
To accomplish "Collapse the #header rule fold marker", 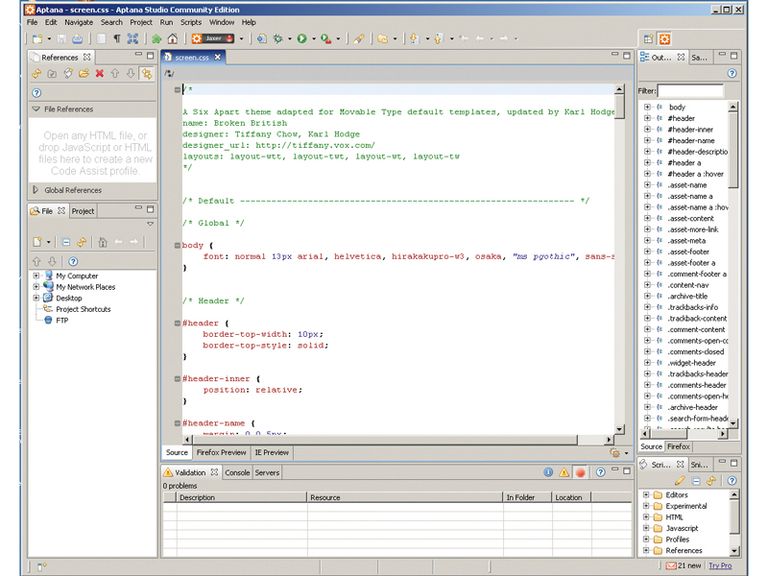I will coord(177,323).
